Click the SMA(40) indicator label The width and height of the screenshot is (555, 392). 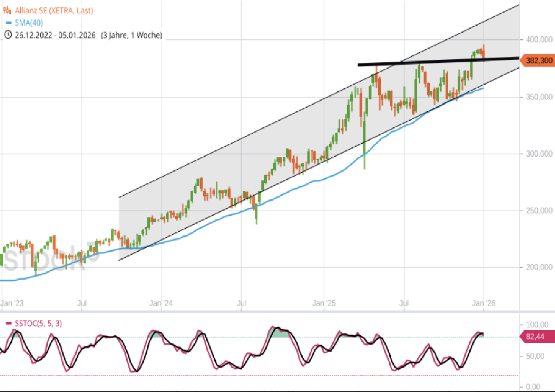pos(29,23)
